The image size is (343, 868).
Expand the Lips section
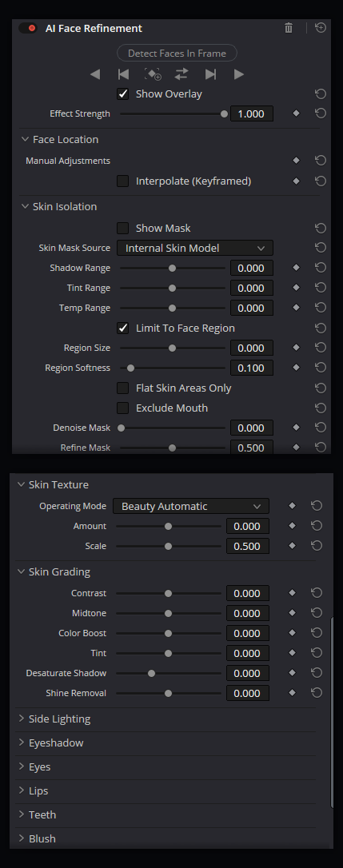coord(21,790)
